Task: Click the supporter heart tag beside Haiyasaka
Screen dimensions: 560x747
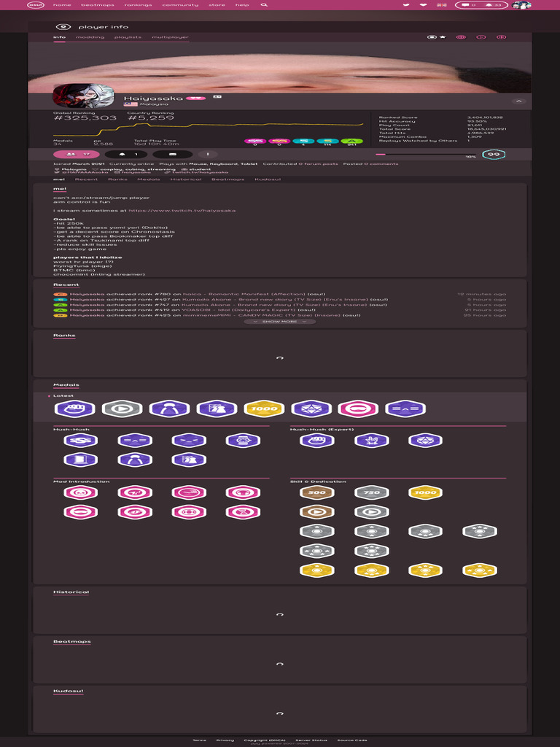Action: point(195,98)
